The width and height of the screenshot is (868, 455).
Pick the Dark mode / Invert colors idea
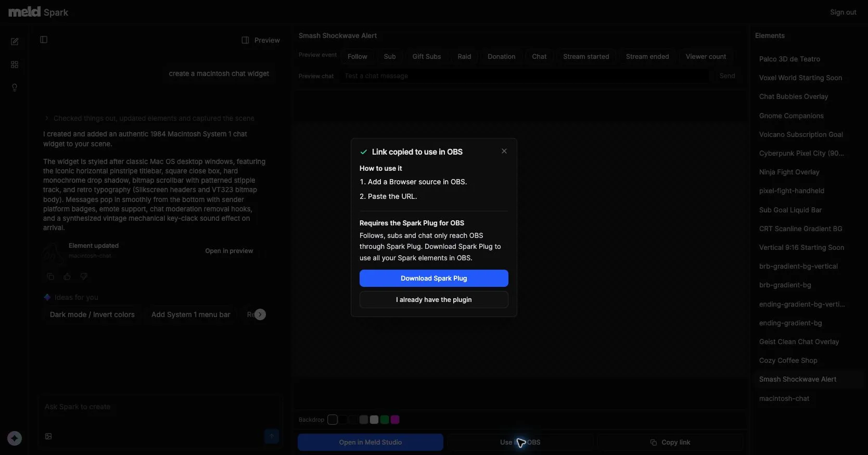click(92, 314)
